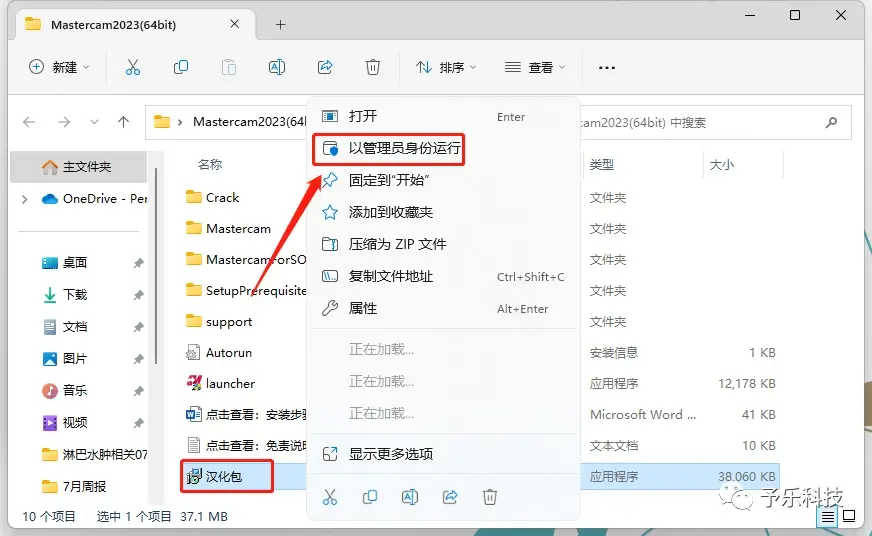Click the Cut scissors icon in toolbar
Screen dimensions: 872x536
point(132,67)
